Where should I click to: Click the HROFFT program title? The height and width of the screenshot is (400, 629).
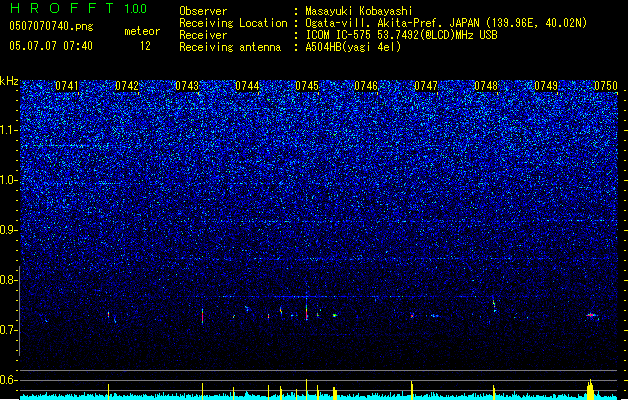tap(62, 8)
